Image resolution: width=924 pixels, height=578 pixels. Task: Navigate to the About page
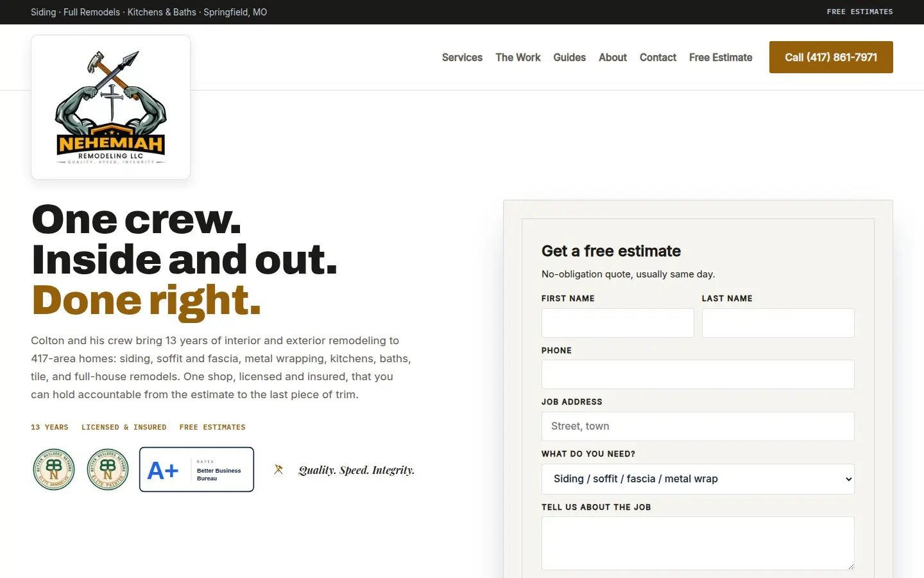click(x=613, y=57)
